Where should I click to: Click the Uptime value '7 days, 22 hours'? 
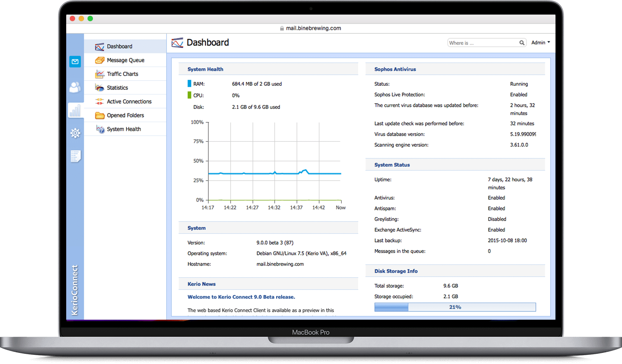click(x=510, y=183)
